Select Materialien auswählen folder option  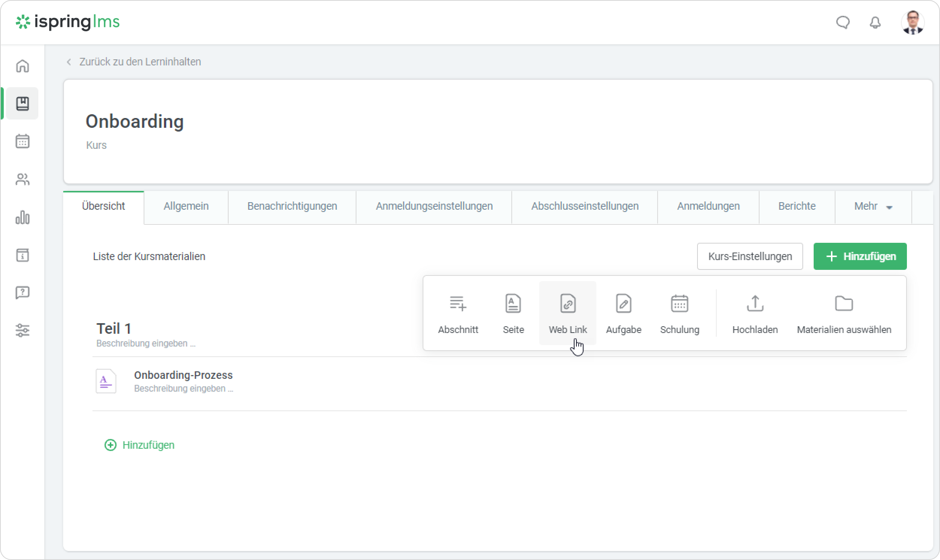(844, 313)
